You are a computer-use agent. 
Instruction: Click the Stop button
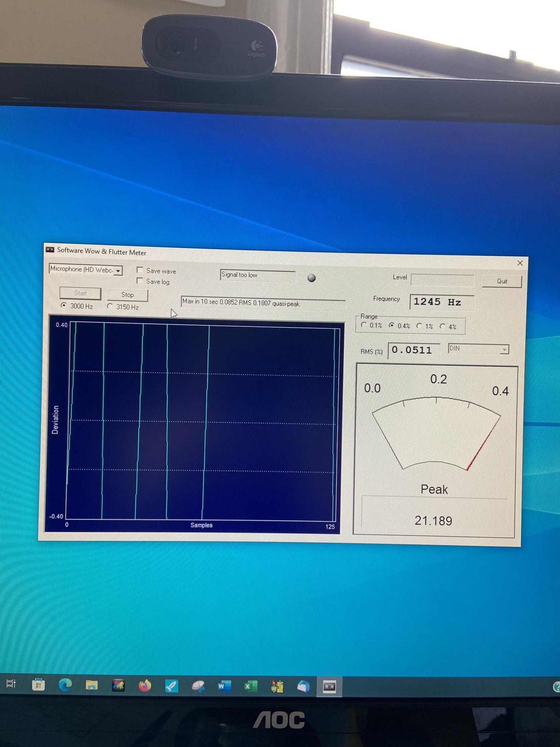pyautogui.click(x=128, y=295)
